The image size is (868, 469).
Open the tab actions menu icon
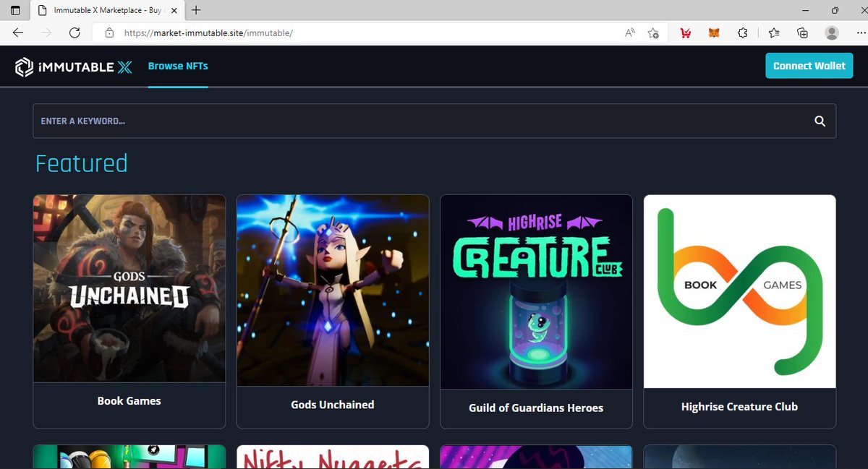tap(15, 10)
